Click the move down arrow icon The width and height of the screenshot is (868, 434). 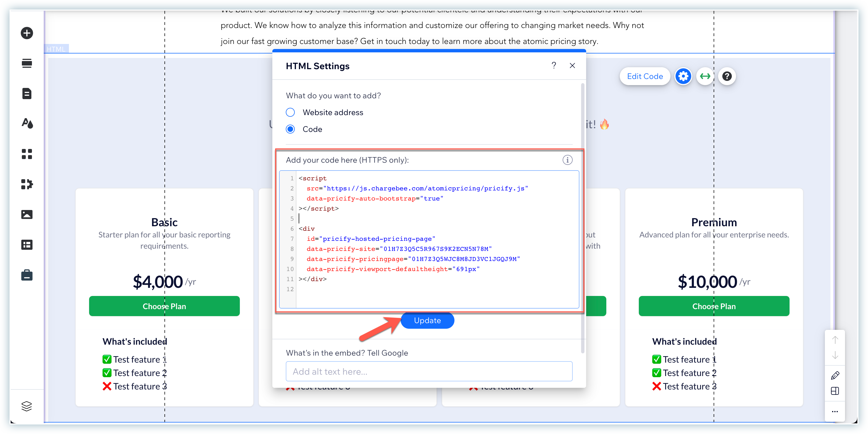tap(835, 356)
